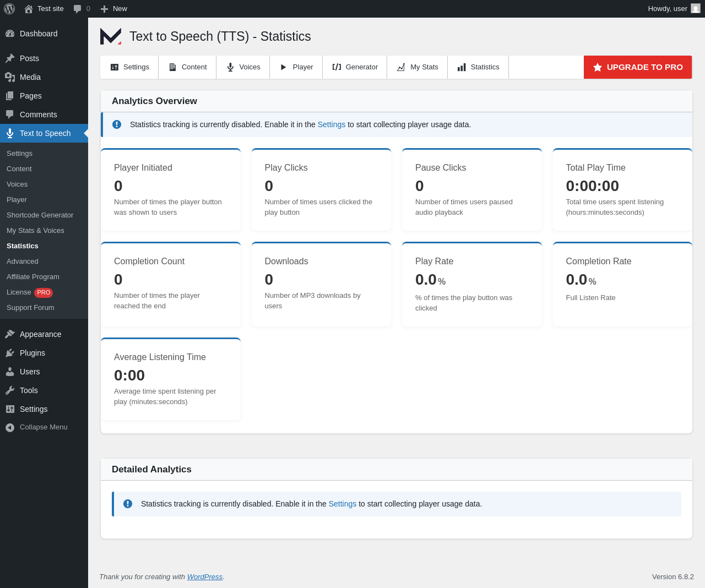Click the Detailed Analytics section heading
Image resolution: width=705 pixels, height=588 pixels.
point(151,470)
